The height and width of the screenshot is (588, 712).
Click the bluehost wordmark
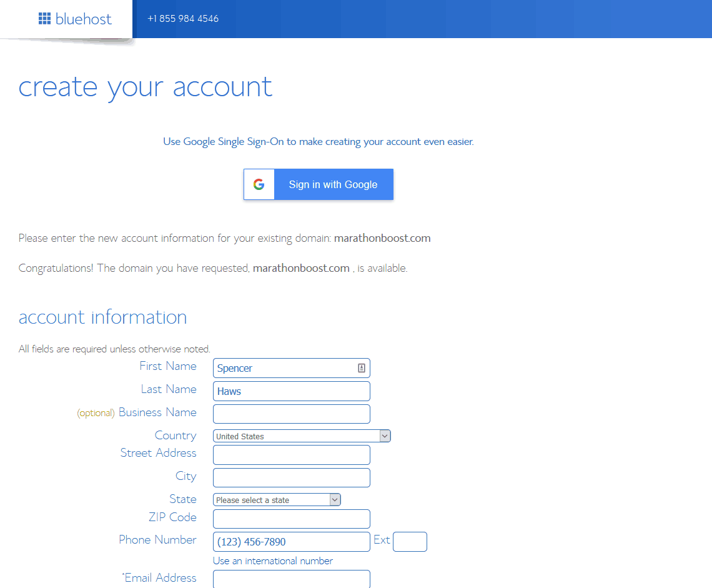click(x=84, y=19)
